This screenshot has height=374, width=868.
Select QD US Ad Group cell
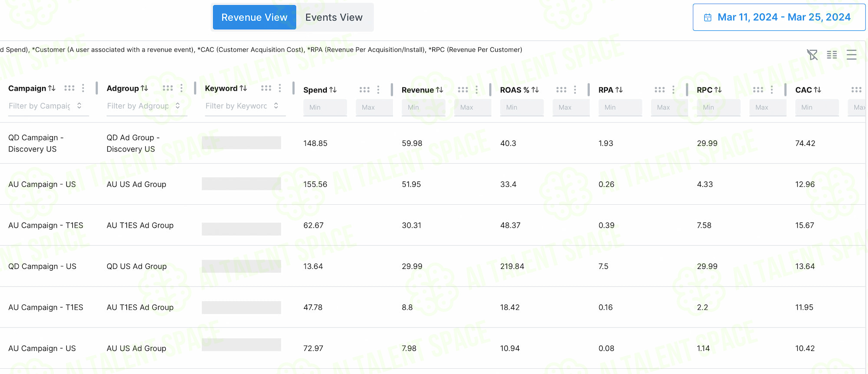tap(137, 266)
